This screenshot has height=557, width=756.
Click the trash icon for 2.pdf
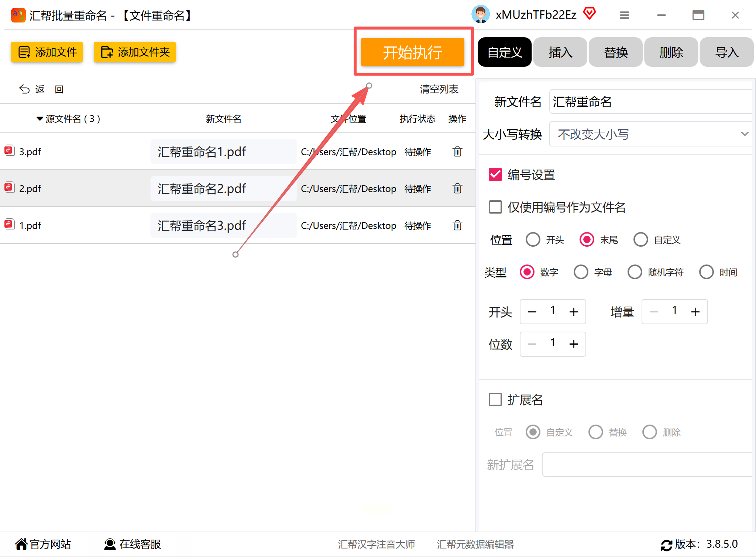457,188
